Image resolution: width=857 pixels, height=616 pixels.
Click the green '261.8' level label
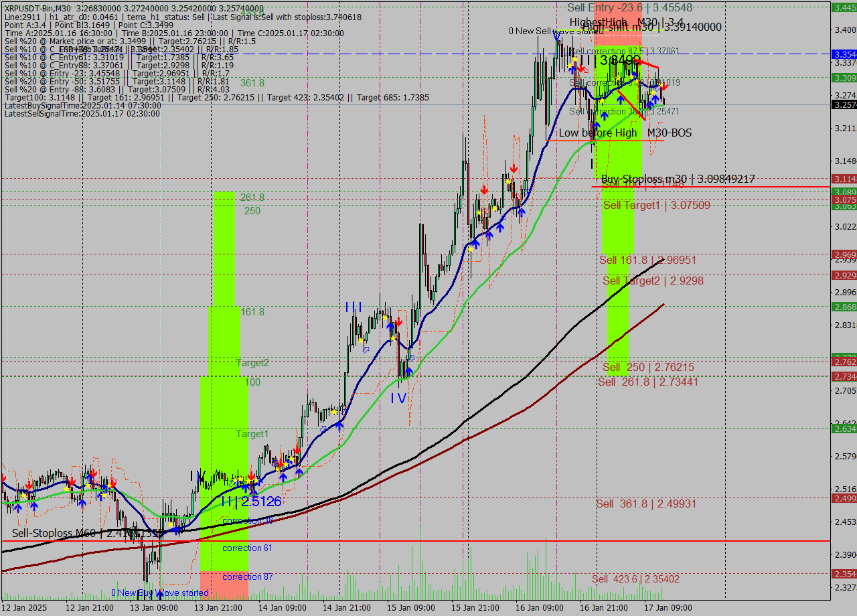pyautogui.click(x=252, y=198)
